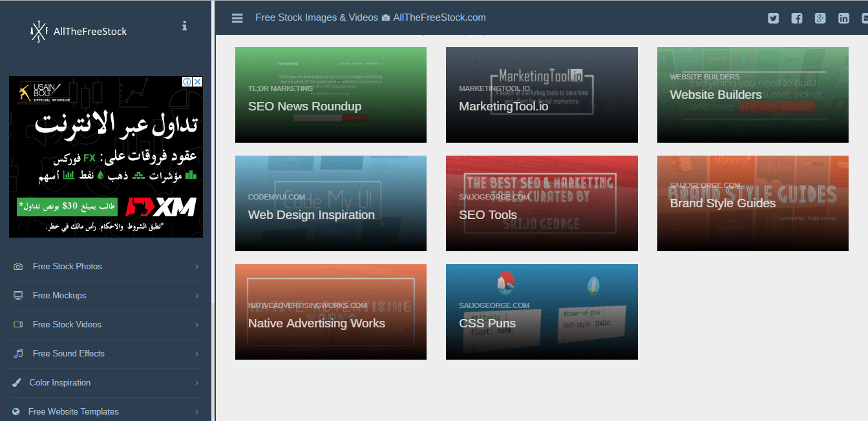Open the Native Advertising Works card
Screen dimensions: 868x421
click(x=331, y=312)
